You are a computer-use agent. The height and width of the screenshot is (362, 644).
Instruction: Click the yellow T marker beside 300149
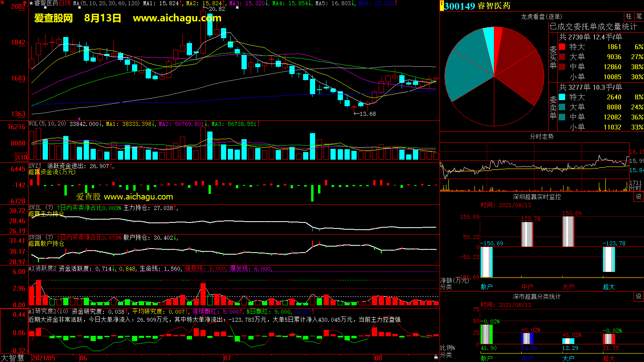tap(442, 6)
